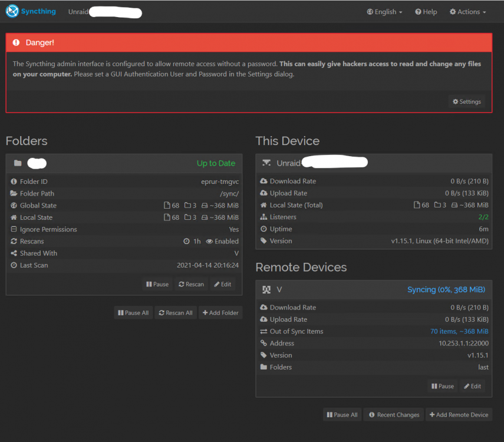Collapse the Unraid This Device header
Image resolution: width=504 pixels, height=442 pixels.
pyautogui.click(x=374, y=163)
